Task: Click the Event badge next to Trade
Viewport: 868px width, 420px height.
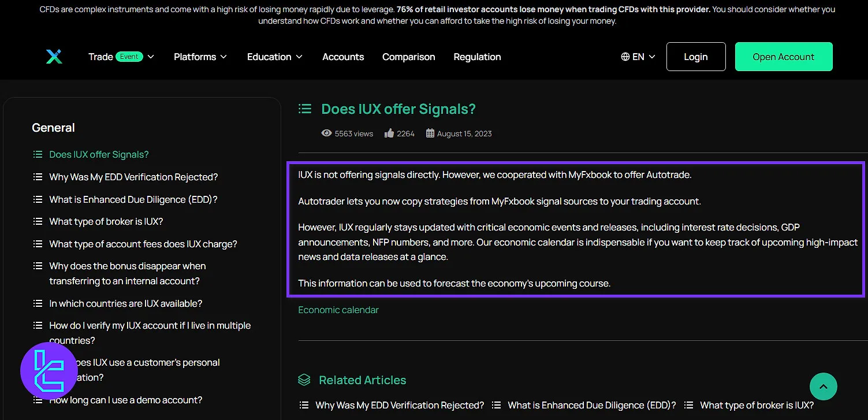Action: 129,56
